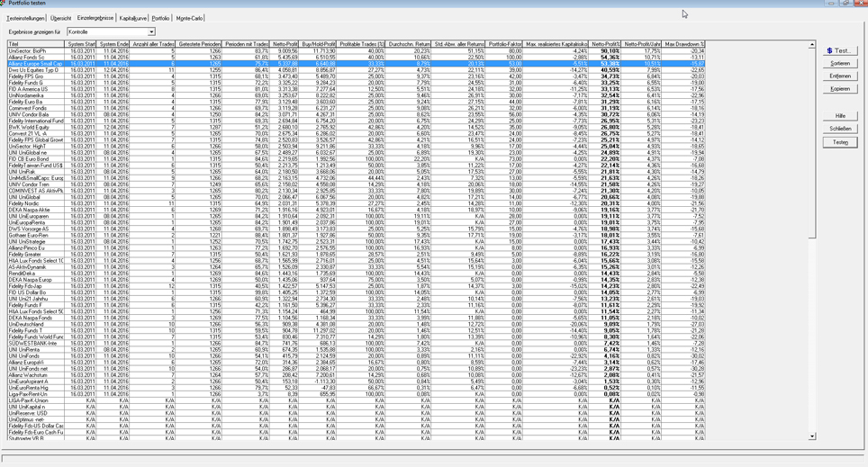Select the UniSector: BioPh row
The image size is (868, 467).
click(x=36, y=51)
